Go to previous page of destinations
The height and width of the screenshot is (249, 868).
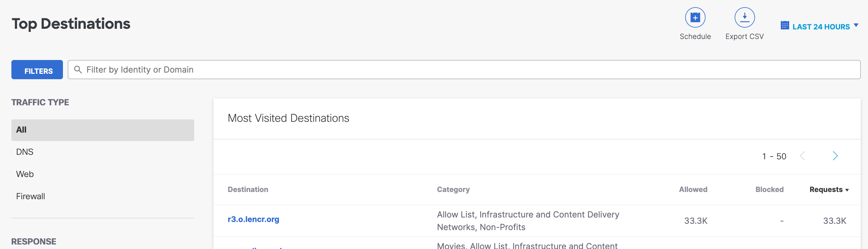pos(802,156)
